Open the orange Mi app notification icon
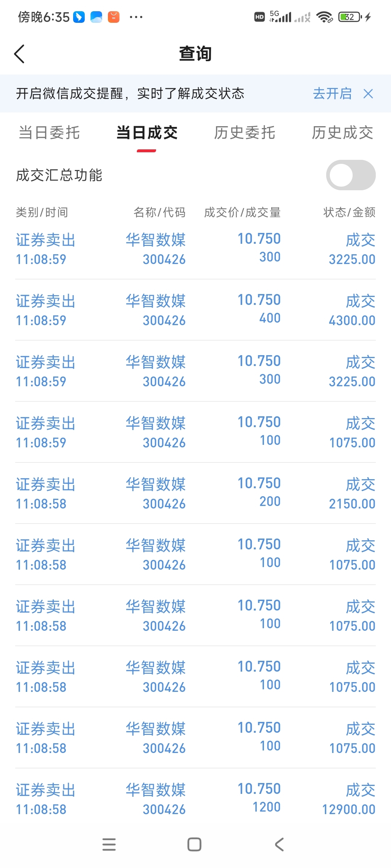The width and height of the screenshot is (391, 868). pyautogui.click(x=114, y=17)
